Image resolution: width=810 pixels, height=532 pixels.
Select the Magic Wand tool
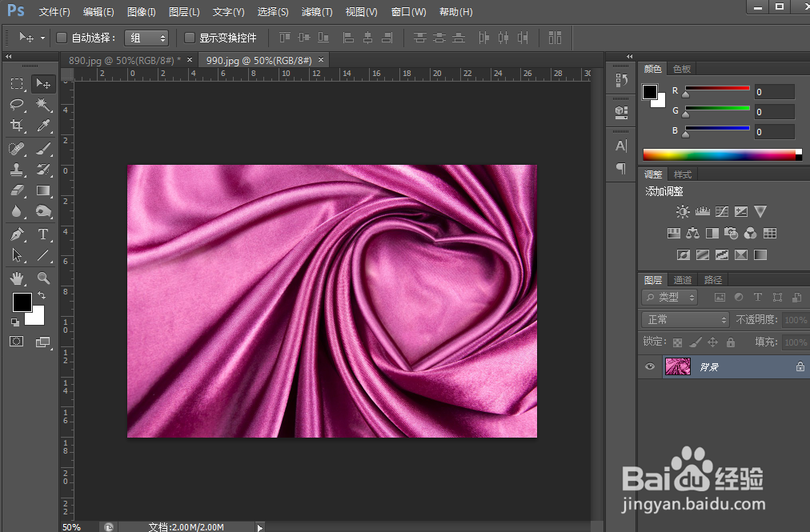coord(43,105)
